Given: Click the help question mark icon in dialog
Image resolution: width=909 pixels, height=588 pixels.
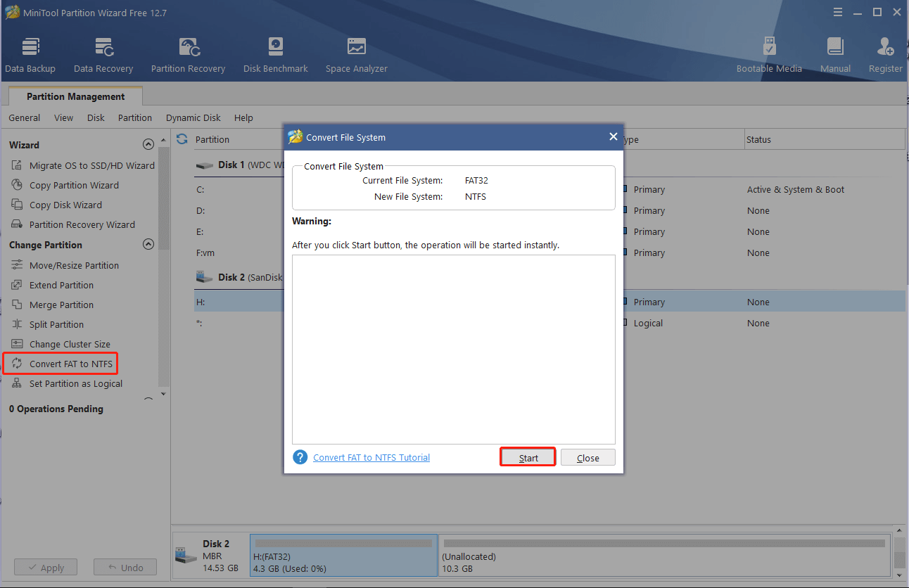Looking at the screenshot, I should tap(300, 457).
